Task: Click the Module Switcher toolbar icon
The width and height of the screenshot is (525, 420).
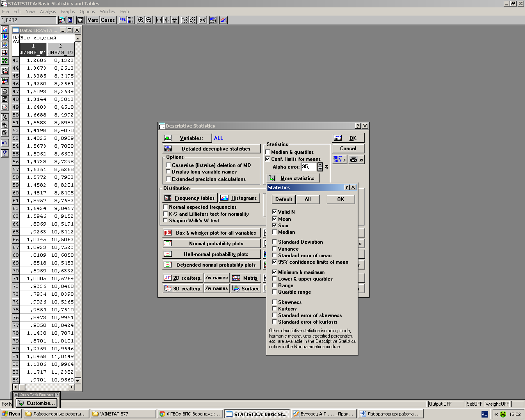Action: [x=62, y=20]
